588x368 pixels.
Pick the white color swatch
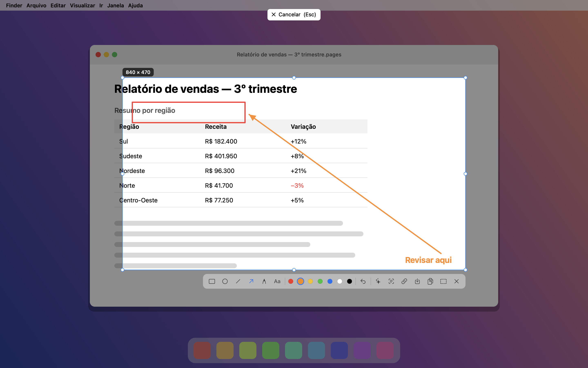[x=340, y=281]
